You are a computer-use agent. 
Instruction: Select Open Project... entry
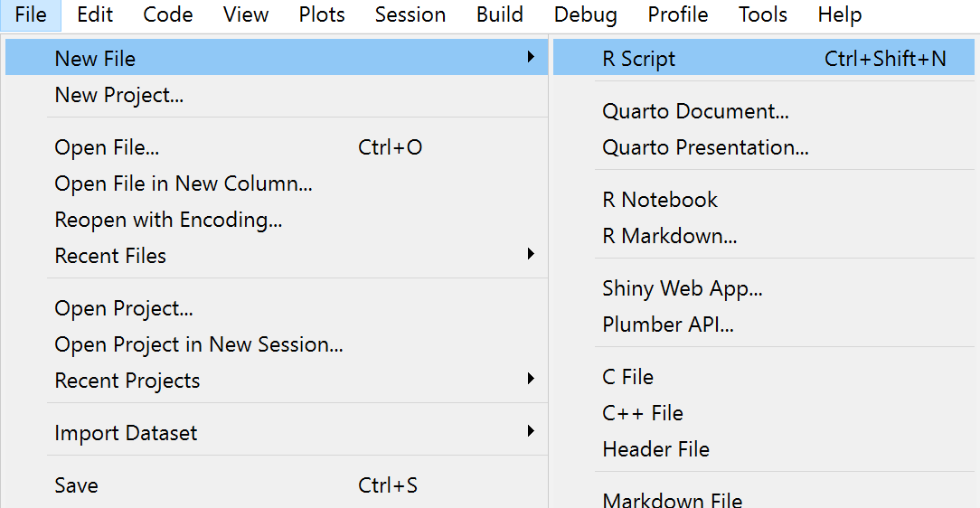pos(277,308)
